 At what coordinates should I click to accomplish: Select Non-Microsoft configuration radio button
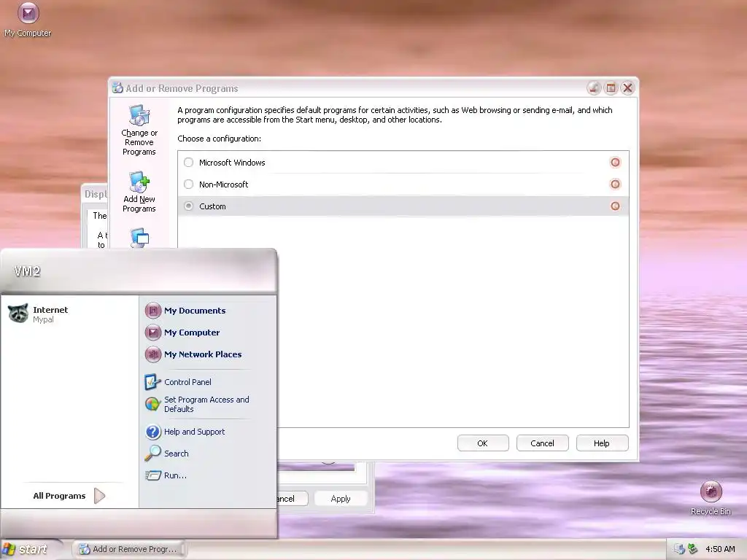tap(189, 184)
